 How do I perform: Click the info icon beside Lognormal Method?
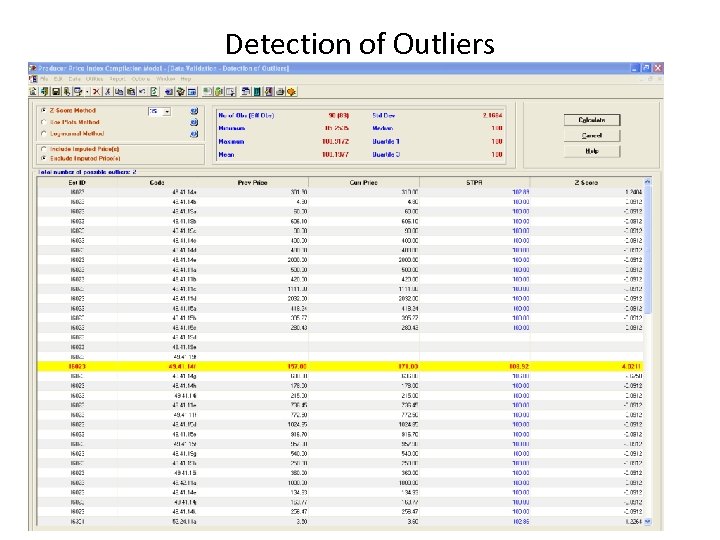194,134
